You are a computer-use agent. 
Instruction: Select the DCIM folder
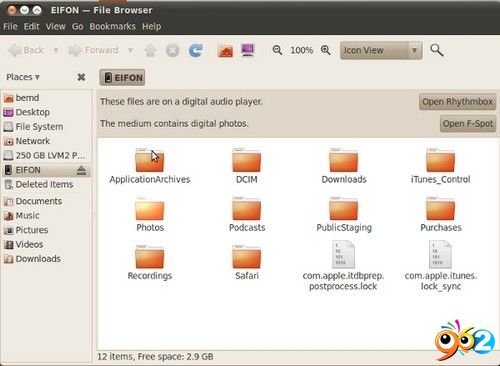point(247,166)
